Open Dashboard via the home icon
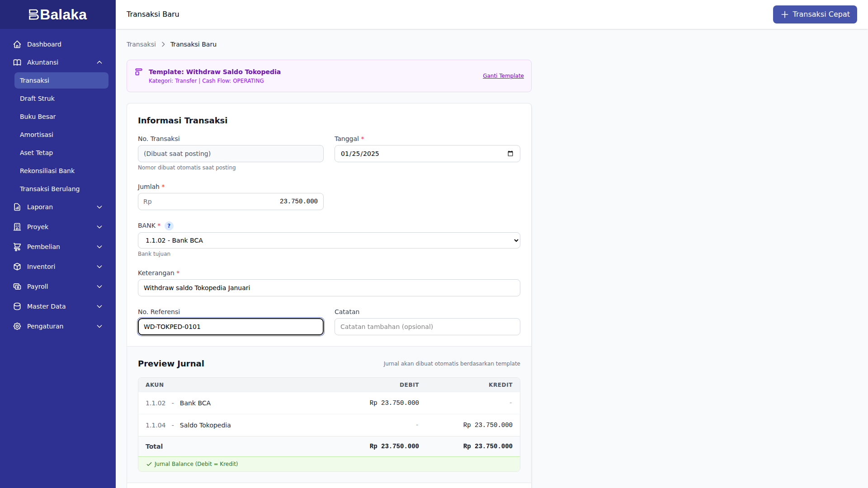The width and height of the screenshot is (868, 488). click(x=17, y=44)
